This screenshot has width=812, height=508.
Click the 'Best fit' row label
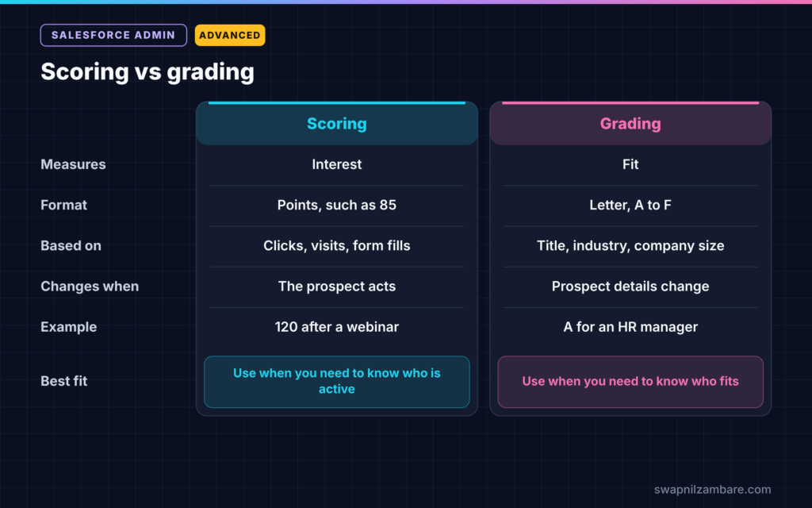pyautogui.click(x=63, y=381)
